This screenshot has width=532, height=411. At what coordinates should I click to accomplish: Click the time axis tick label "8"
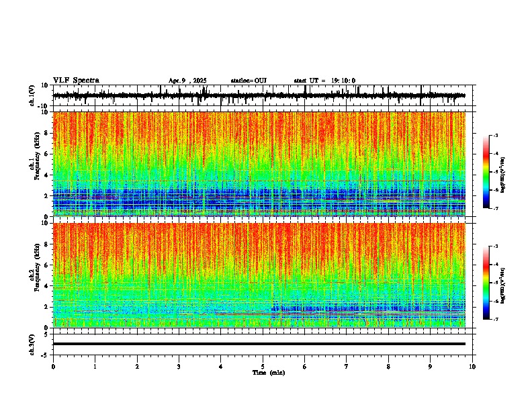tap(388, 367)
